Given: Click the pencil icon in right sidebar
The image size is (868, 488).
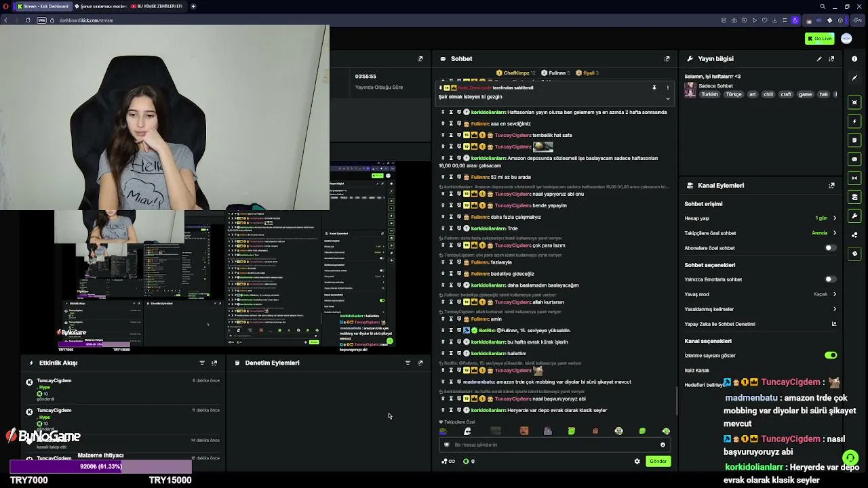Looking at the screenshot, I should 854,78.
